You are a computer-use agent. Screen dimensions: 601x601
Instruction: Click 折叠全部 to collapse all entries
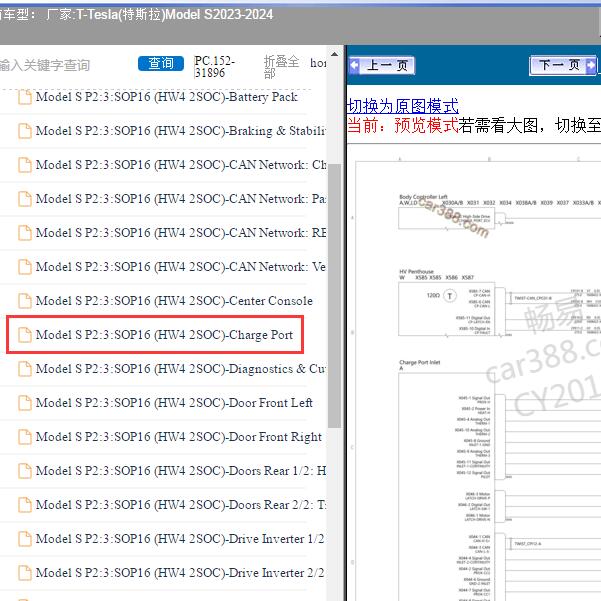(281, 66)
